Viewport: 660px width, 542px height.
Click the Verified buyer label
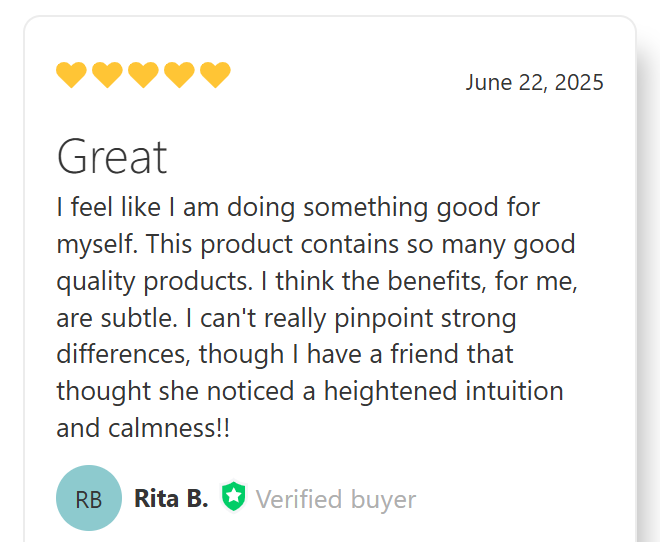coord(336,499)
